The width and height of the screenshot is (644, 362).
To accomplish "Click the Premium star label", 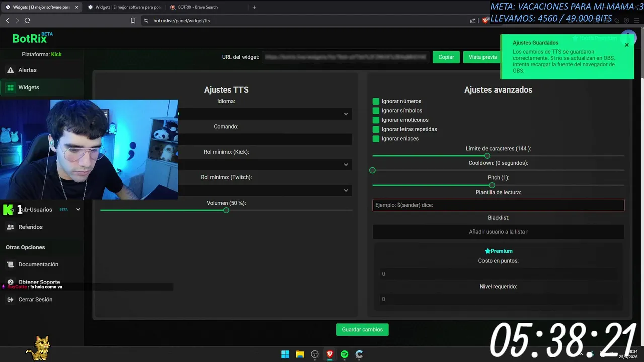I will (x=499, y=251).
